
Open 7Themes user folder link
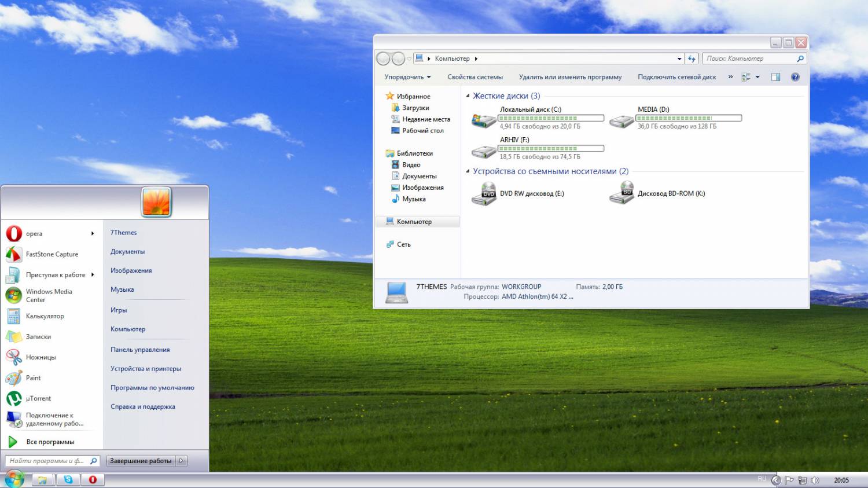(123, 233)
